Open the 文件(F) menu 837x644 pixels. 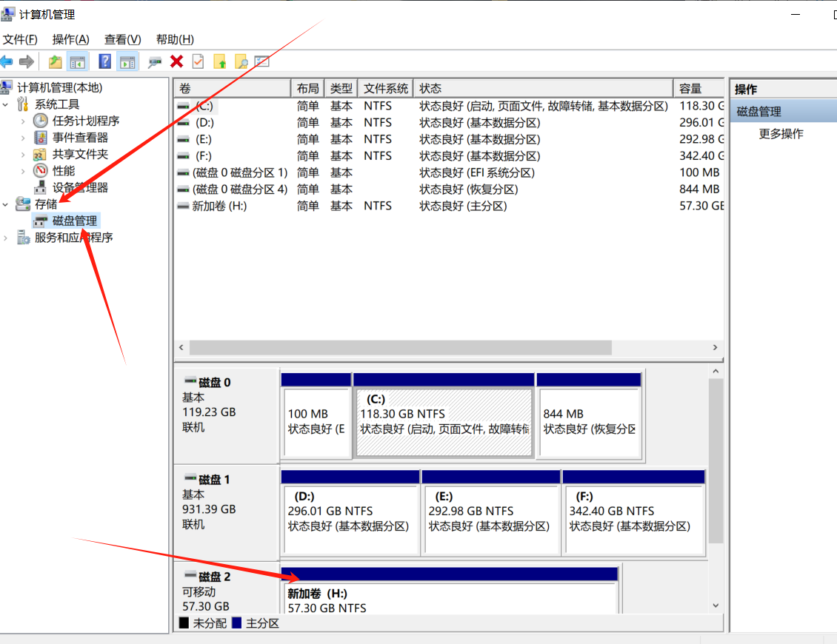point(20,39)
